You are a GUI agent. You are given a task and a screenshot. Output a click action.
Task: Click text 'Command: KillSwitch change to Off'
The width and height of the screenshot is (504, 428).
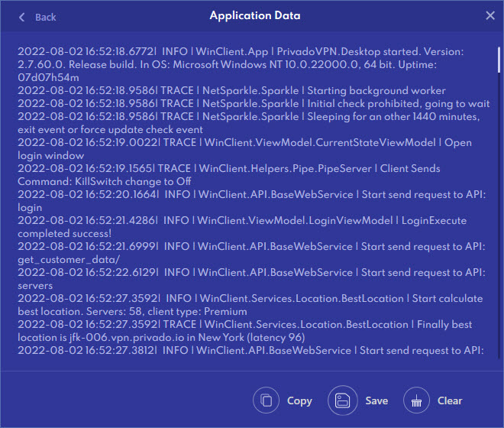click(x=105, y=181)
